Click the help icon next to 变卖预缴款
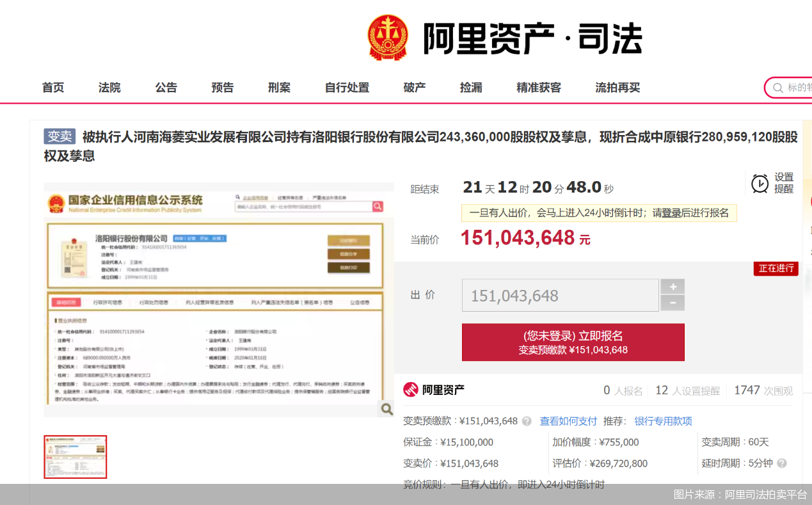 click(527, 421)
